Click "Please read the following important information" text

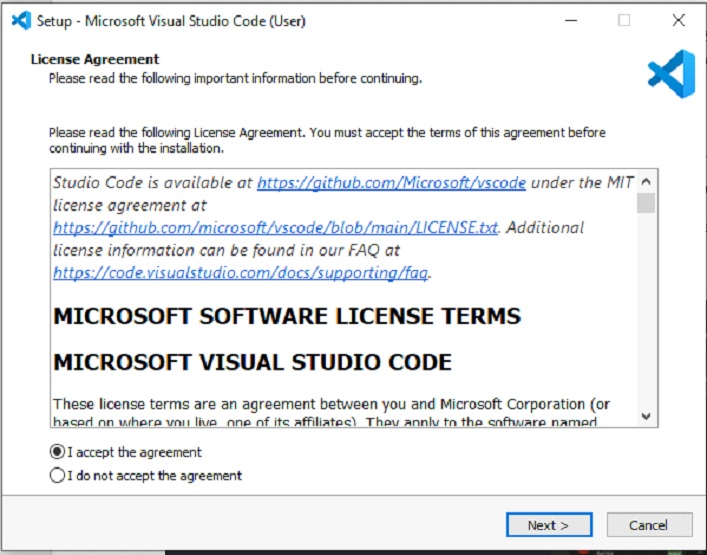click(x=235, y=78)
